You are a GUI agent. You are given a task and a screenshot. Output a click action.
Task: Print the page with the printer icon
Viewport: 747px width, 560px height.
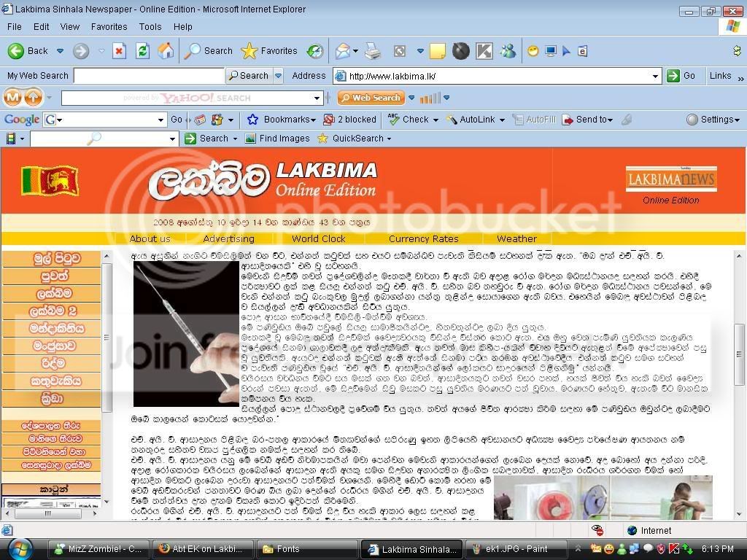pos(373,51)
